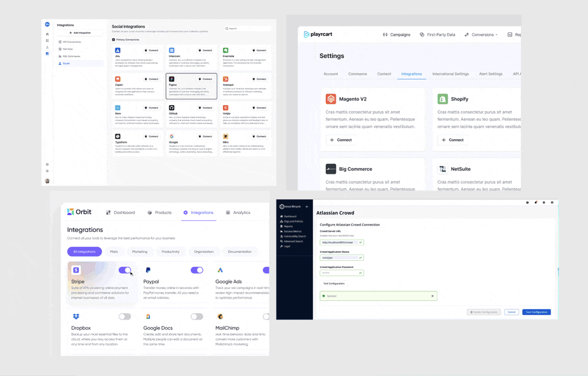This screenshot has height=376, width=588.
Task: Open Vulnerability Search in dark sidebar
Action: pos(293,236)
